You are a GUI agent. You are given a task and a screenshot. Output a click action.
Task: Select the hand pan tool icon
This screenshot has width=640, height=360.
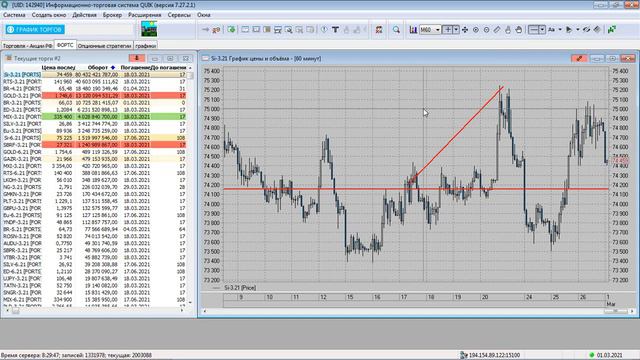(x=518, y=29)
